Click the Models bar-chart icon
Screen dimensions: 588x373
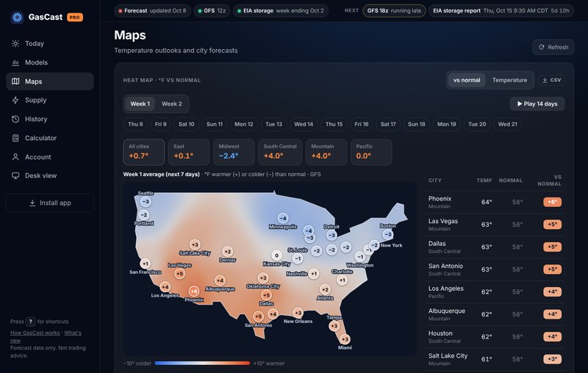(15, 62)
